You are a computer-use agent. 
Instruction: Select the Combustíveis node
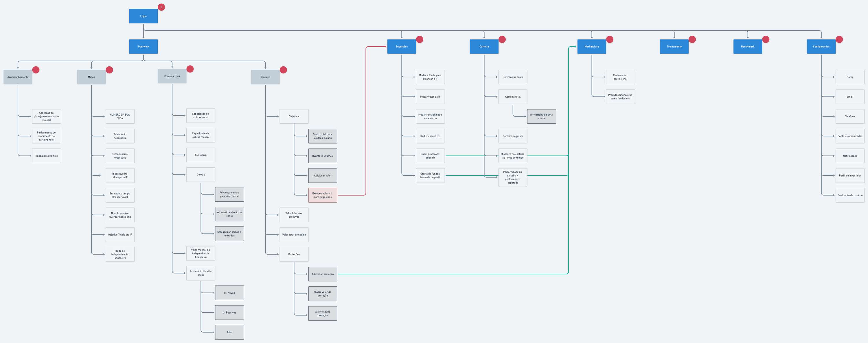point(172,76)
